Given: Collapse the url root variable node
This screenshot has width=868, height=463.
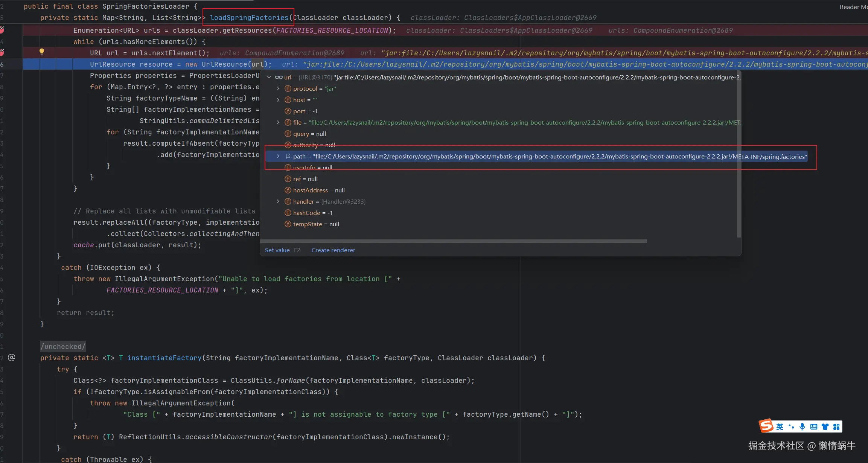Looking at the screenshot, I should point(269,77).
